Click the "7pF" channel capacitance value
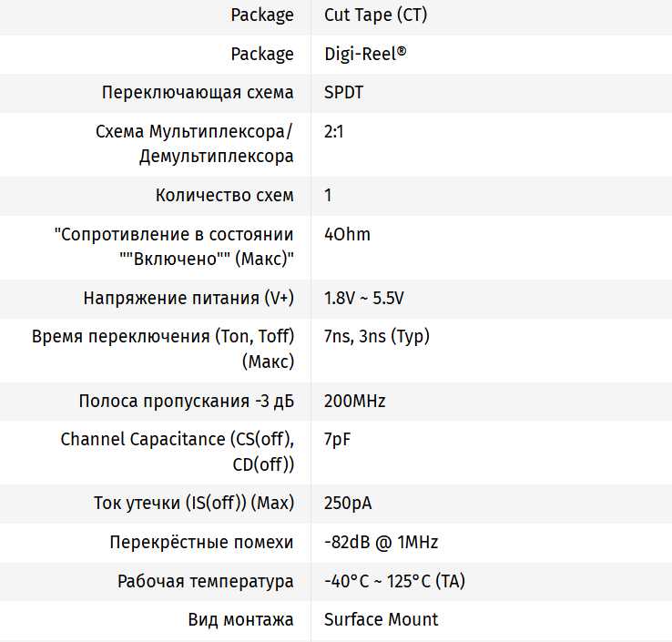Viewport: 672px width, 642px height. coord(337,439)
